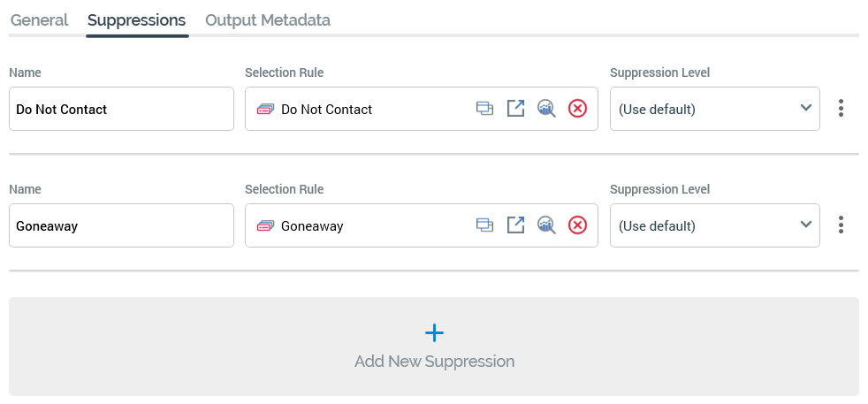
Task: Click the Name field containing Do Not Contact
Action: [x=121, y=109]
